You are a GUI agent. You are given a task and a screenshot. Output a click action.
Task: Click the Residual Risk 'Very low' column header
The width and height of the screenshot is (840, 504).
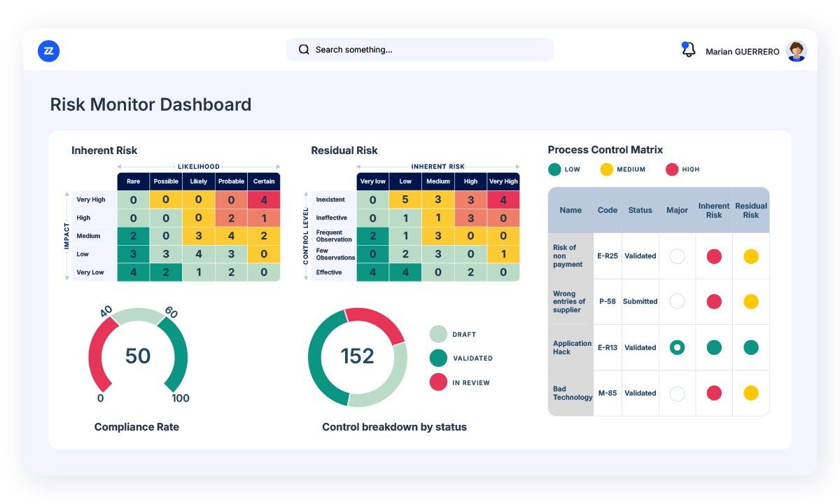pyautogui.click(x=372, y=181)
